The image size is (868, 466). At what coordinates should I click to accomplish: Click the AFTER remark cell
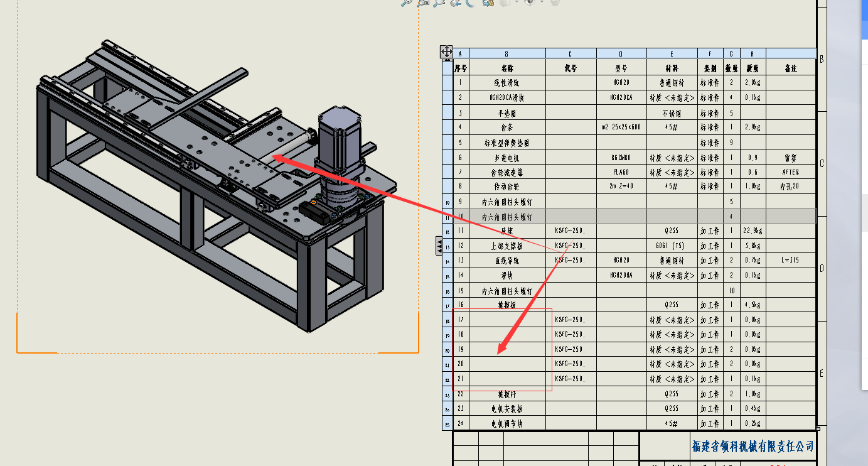tap(791, 173)
